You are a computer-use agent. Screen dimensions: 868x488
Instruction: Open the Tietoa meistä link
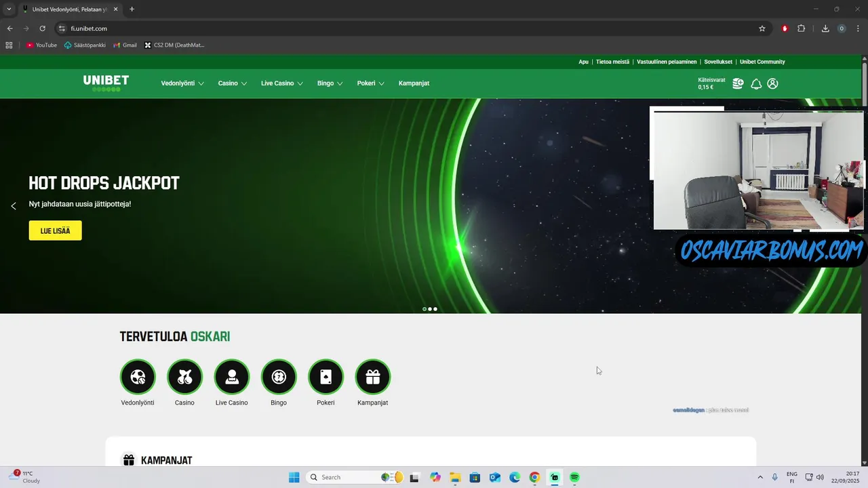612,62
